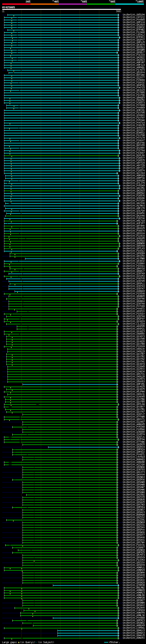
Task: Click arrowhead ending the UniRef100_P00868 alignment bar
Action: pos(119,618)
